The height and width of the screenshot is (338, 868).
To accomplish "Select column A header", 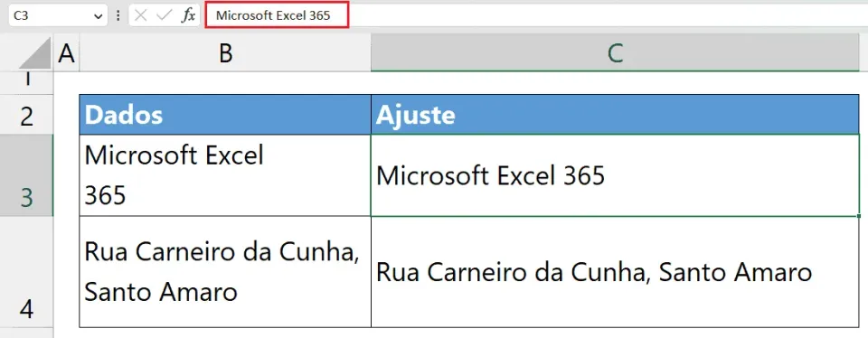I will [x=66, y=55].
